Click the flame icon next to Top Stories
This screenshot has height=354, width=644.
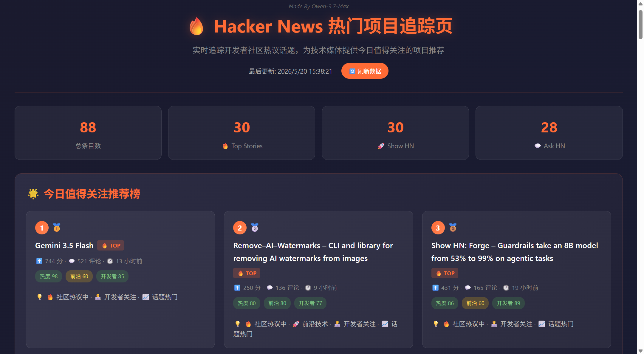[225, 146]
